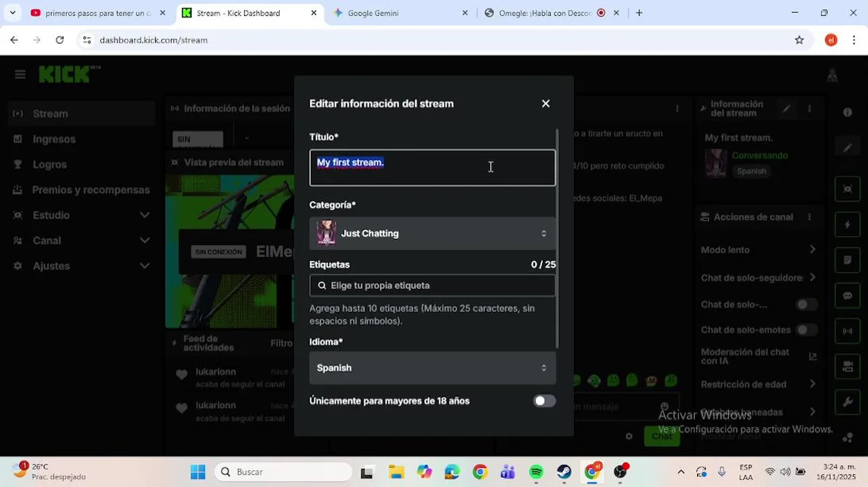
Task: Show hidden system tray icons
Action: coord(681,472)
